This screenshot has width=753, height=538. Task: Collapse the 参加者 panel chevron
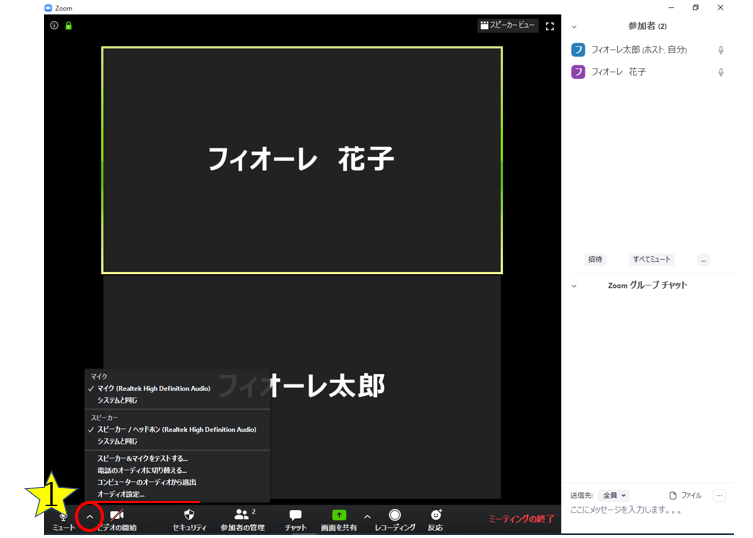tap(574, 27)
